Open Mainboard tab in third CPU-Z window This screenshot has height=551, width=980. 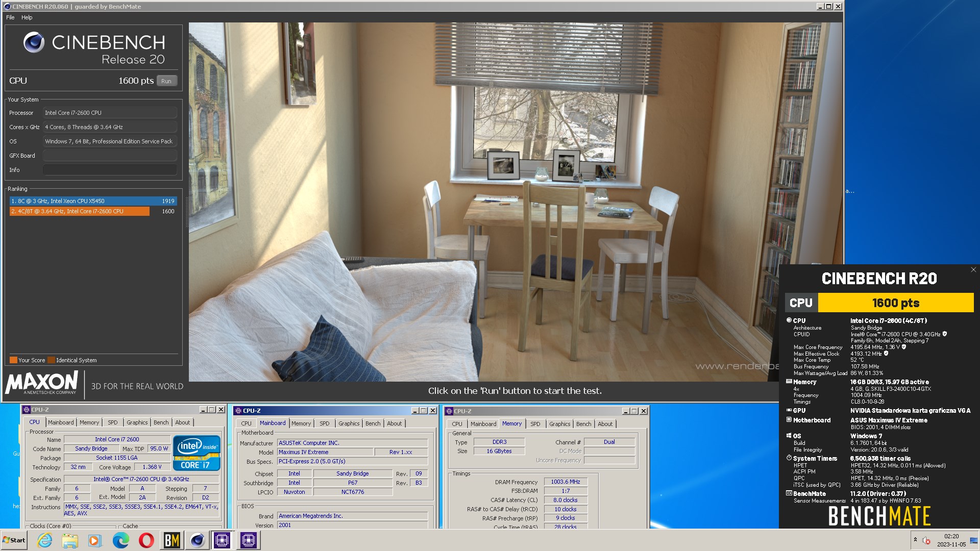click(x=483, y=424)
